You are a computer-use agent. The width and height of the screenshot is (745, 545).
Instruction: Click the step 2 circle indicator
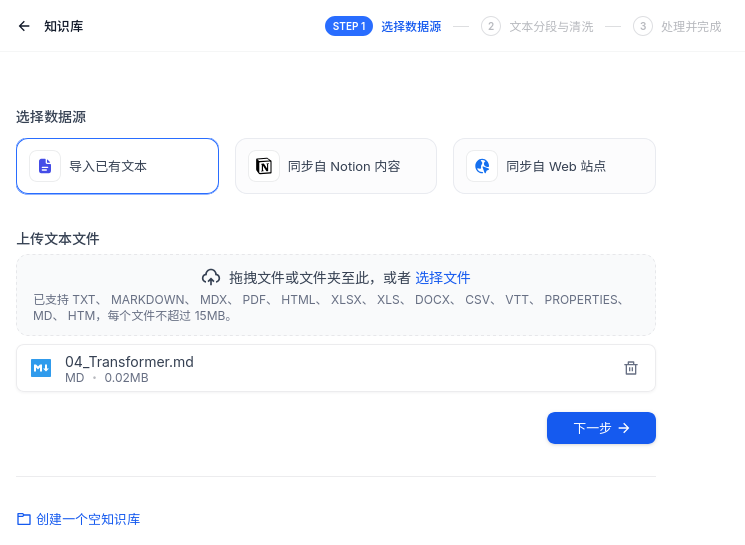(490, 26)
